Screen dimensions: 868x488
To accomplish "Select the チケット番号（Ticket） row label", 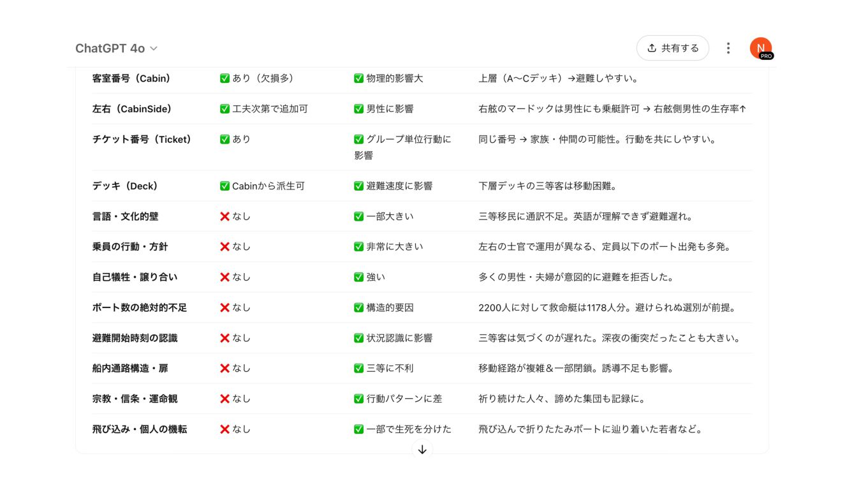I will (142, 139).
